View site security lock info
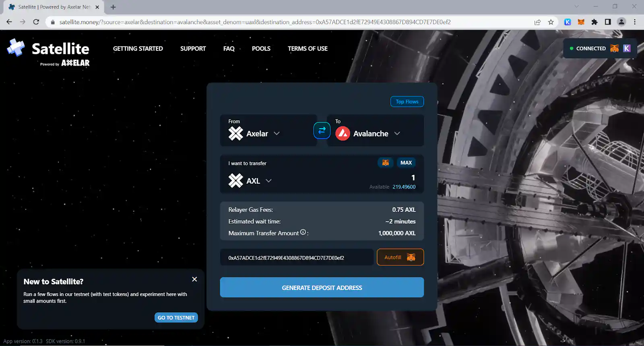The height and width of the screenshot is (346, 644). (53, 22)
